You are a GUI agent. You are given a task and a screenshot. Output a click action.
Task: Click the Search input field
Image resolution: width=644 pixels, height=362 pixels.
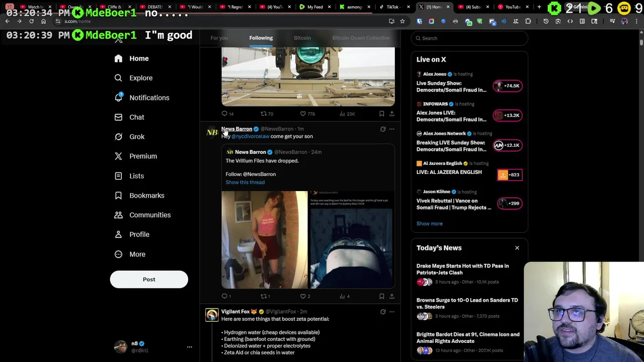tap(469, 38)
